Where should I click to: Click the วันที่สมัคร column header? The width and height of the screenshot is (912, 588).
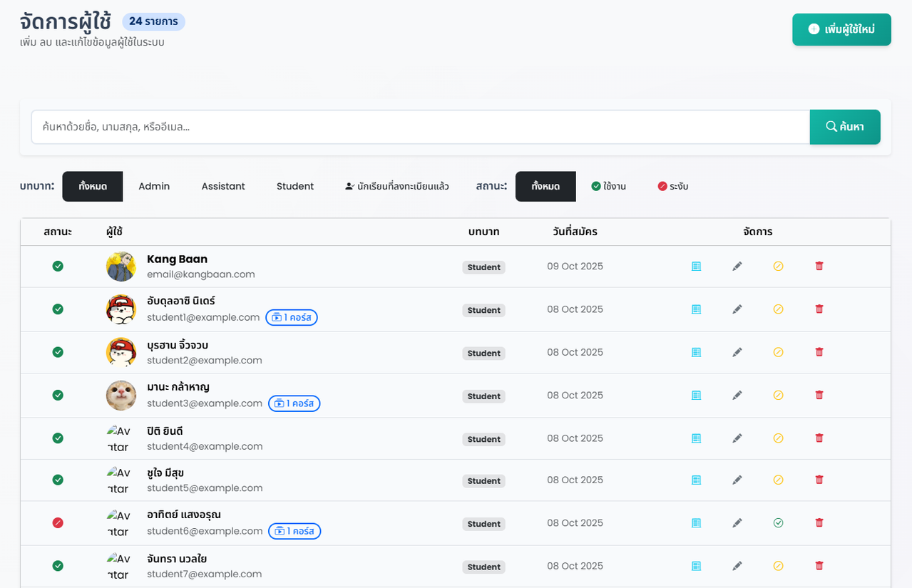(x=575, y=232)
